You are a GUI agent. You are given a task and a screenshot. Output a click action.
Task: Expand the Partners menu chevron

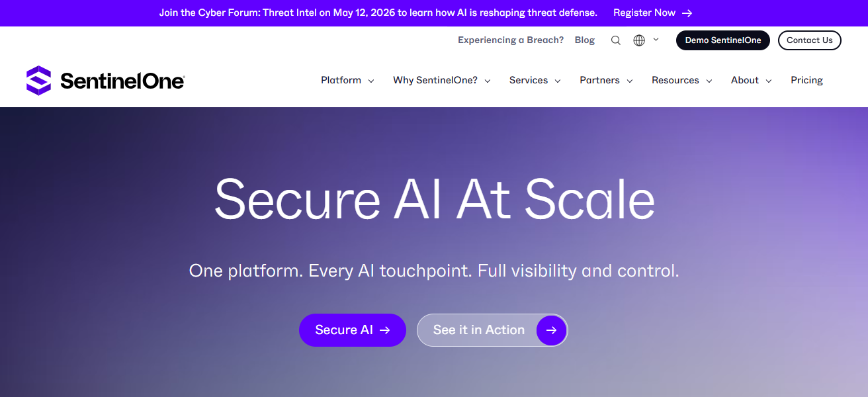629,81
